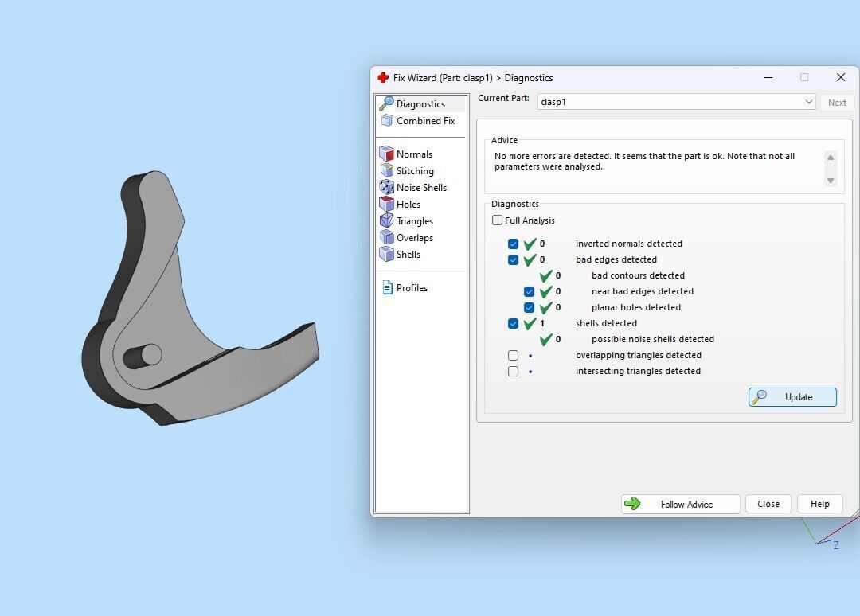860x616 pixels.
Task: Enable overlapping triangles detected checkbox
Action: click(x=514, y=355)
